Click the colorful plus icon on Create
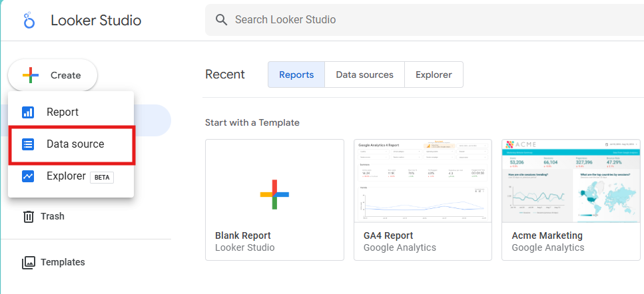The height and width of the screenshot is (294, 644). tap(31, 75)
